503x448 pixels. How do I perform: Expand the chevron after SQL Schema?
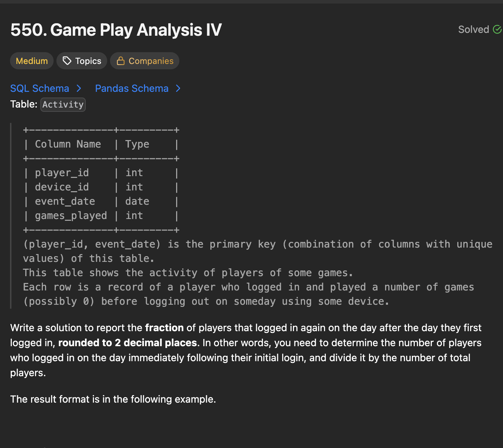[79, 88]
